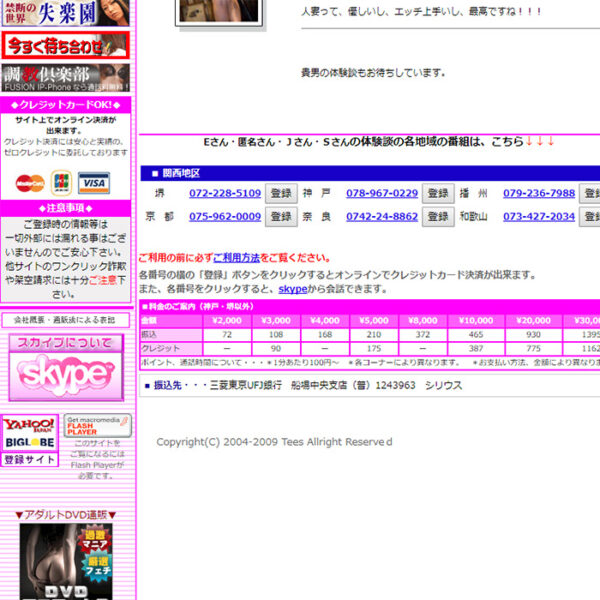Click 登録 button for 奈良
600x600 pixels.
pos(438,217)
